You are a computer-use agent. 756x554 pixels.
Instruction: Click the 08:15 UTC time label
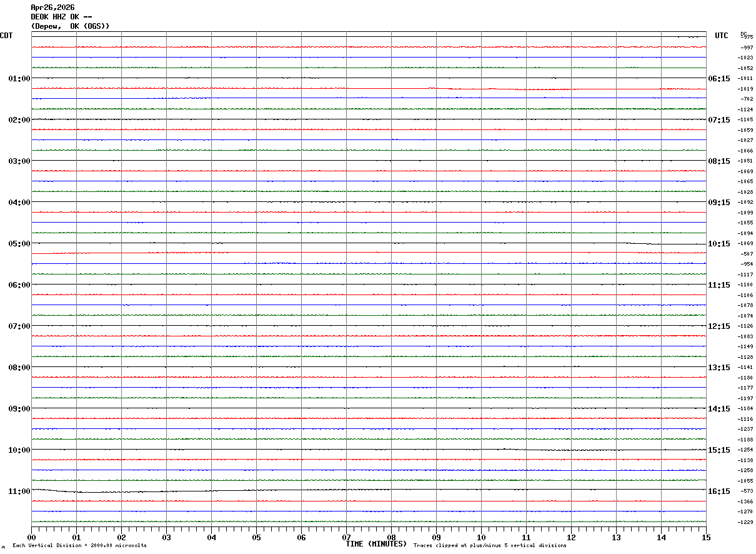719,161
